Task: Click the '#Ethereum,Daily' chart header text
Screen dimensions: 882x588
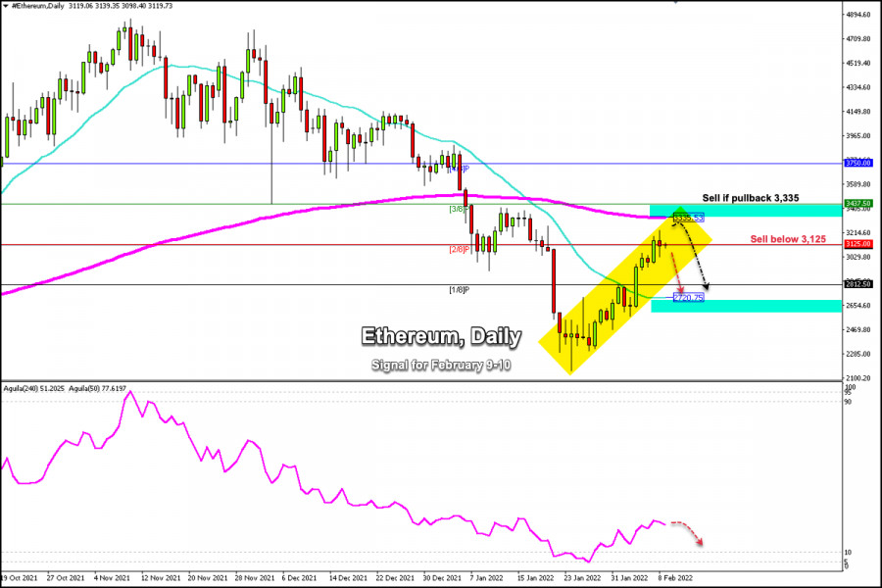Action: coord(37,6)
